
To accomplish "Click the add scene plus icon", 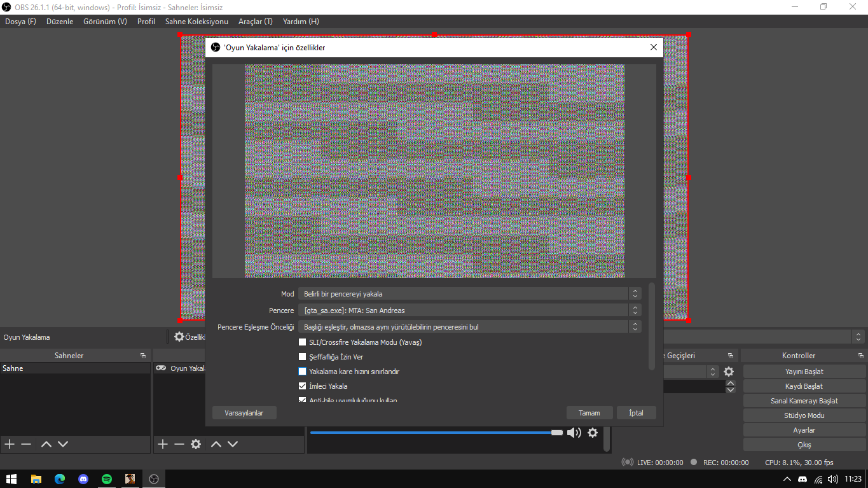I will pyautogui.click(x=10, y=444).
